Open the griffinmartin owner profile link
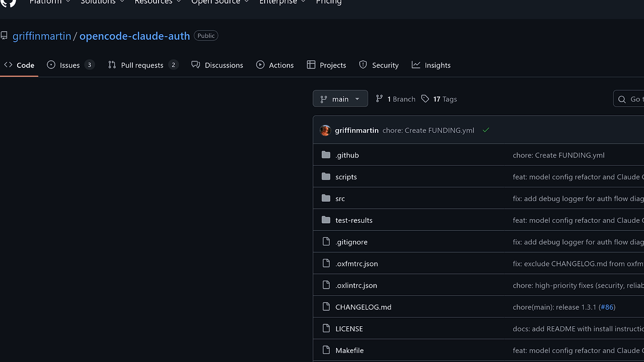 (42, 36)
